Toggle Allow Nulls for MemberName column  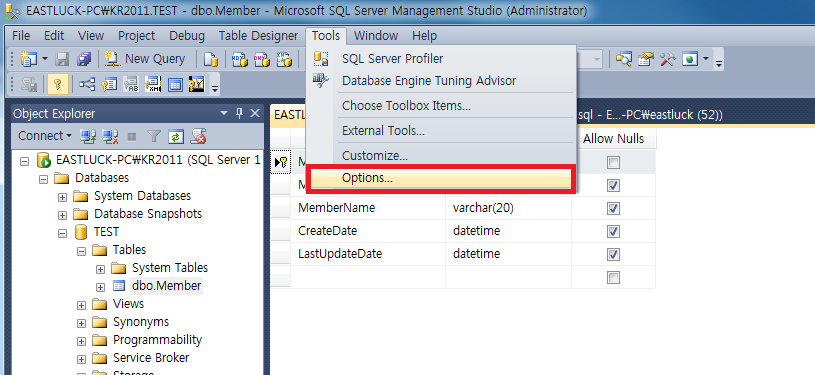(x=613, y=209)
